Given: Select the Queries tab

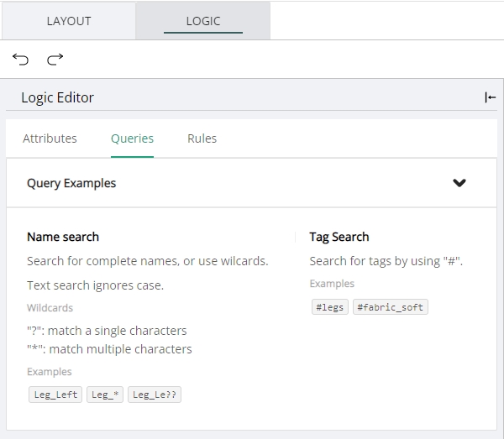Looking at the screenshot, I should (x=132, y=138).
